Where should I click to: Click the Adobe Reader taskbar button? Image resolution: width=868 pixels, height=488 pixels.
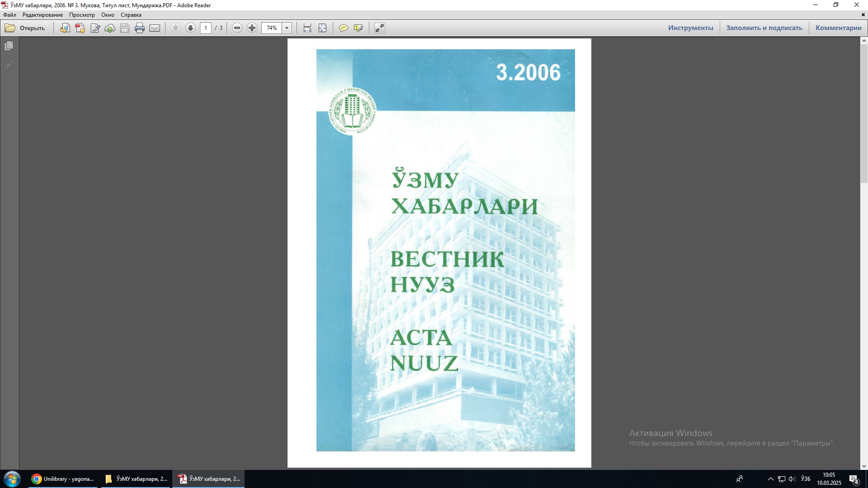tap(208, 479)
